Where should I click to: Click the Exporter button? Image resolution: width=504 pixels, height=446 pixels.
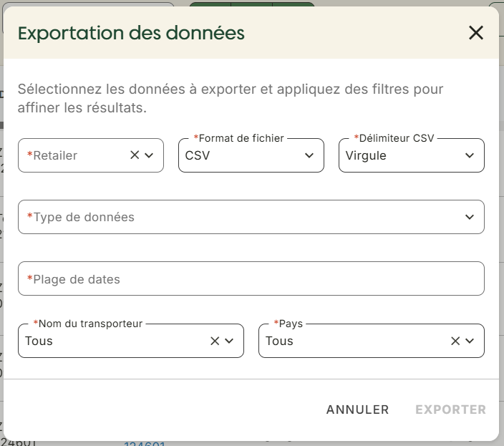pyautogui.click(x=450, y=409)
